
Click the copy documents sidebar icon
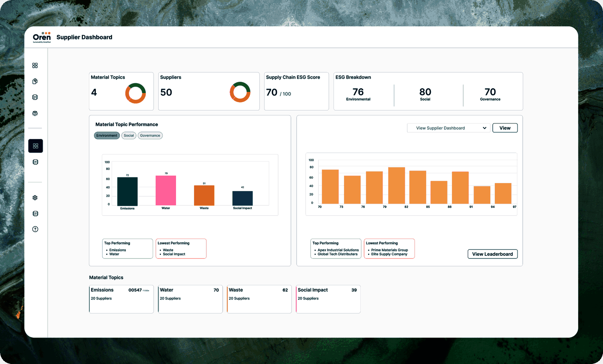click(35, 81)
